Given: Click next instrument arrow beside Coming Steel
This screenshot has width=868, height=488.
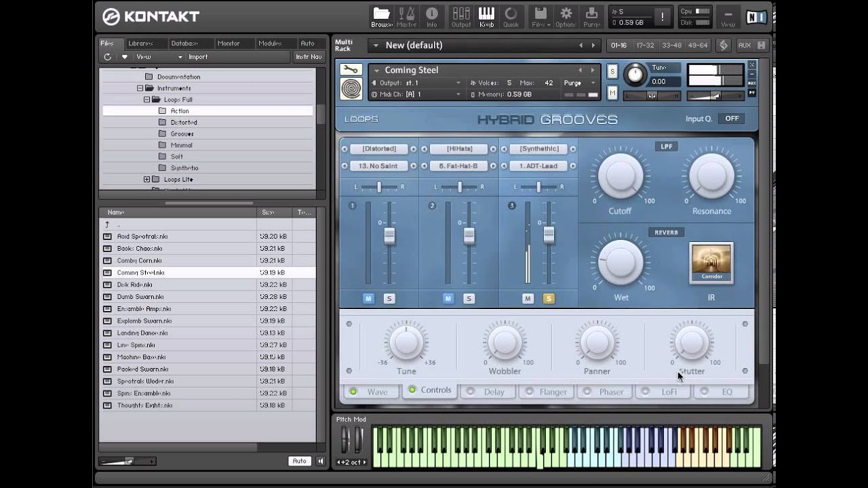Looking at the screenshot, I should pyautogui.click(x=593, y=70).
